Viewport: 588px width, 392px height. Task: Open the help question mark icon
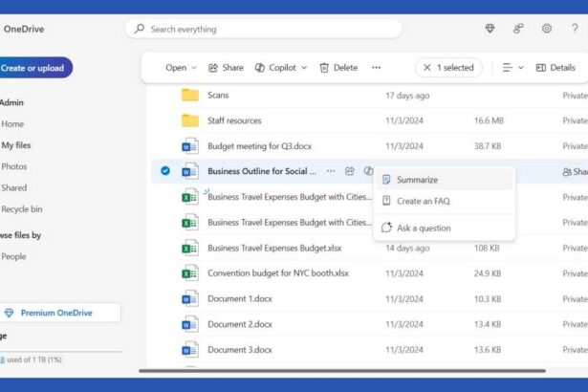point(575,29)
